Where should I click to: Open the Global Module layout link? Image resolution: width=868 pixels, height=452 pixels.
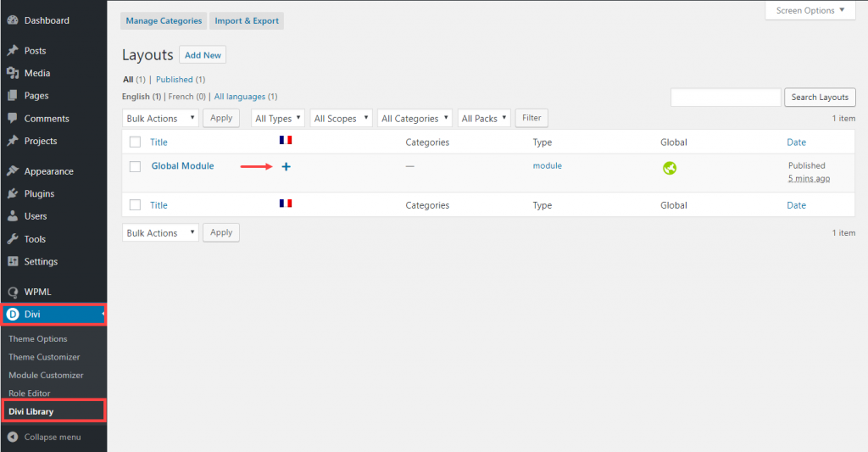tap(183, 165)
